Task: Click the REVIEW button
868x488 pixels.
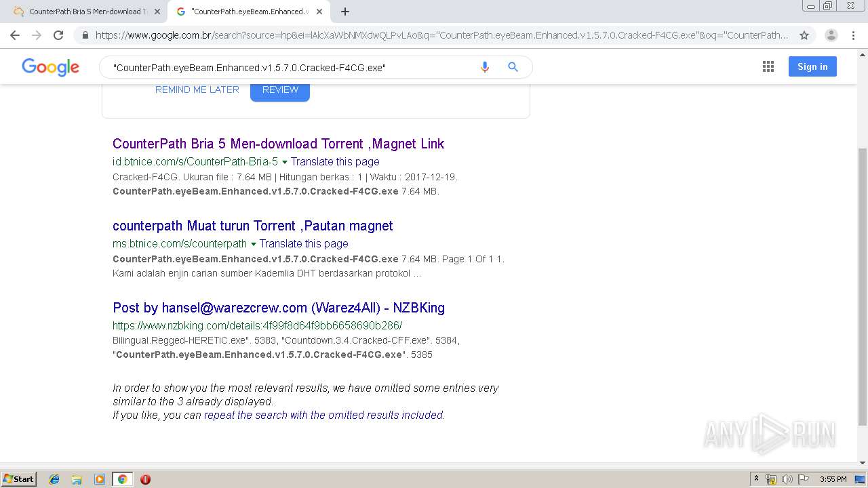Action: (280, 89)
